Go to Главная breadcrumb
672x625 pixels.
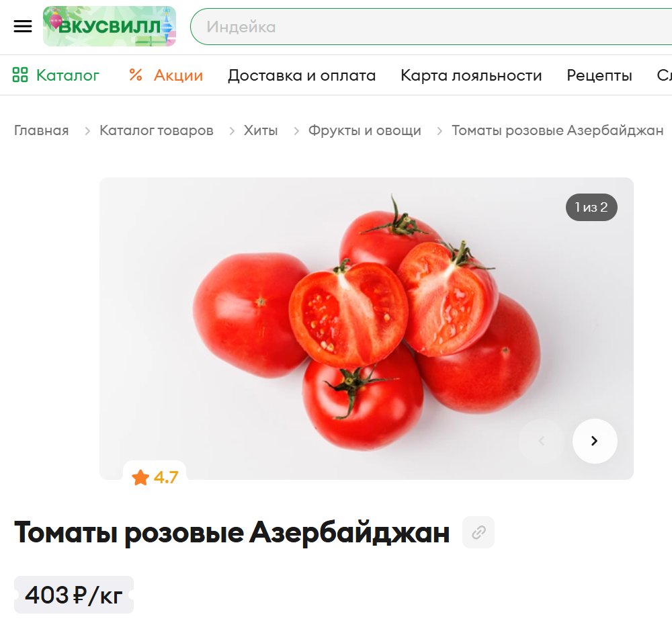coord(41,130)
